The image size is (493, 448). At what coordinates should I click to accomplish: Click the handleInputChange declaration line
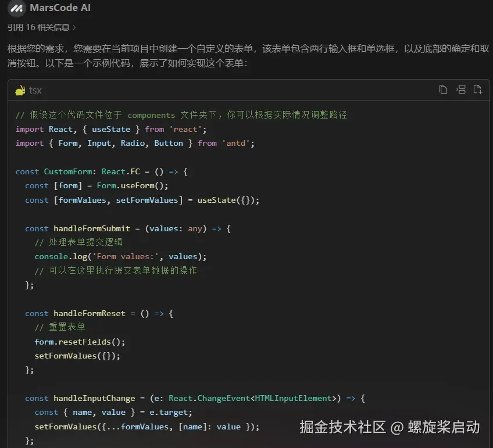(195, 399)
